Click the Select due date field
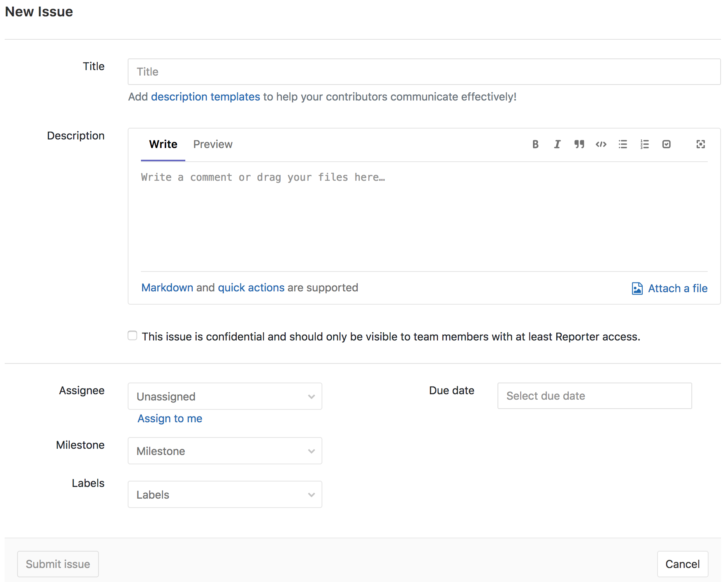Viewport: 728px width, 582px height. click(594, 396)
